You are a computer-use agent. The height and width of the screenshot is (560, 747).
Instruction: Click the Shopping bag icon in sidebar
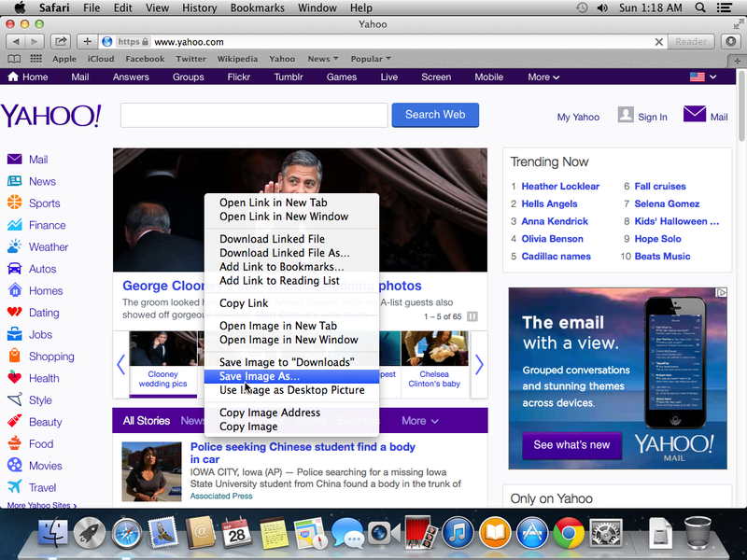pyautogui.click(x=14, y=357)
